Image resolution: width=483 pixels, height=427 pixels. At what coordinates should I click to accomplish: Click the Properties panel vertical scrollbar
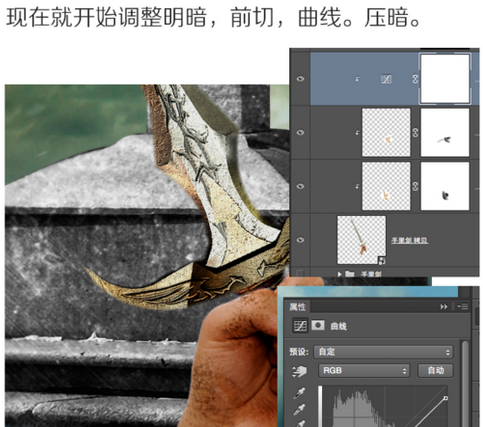465,383
